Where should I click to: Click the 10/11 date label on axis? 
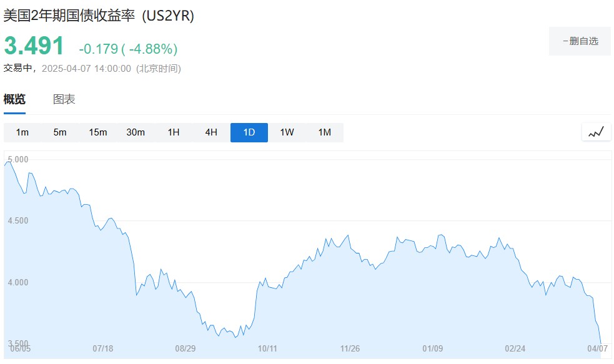(267, 348)
